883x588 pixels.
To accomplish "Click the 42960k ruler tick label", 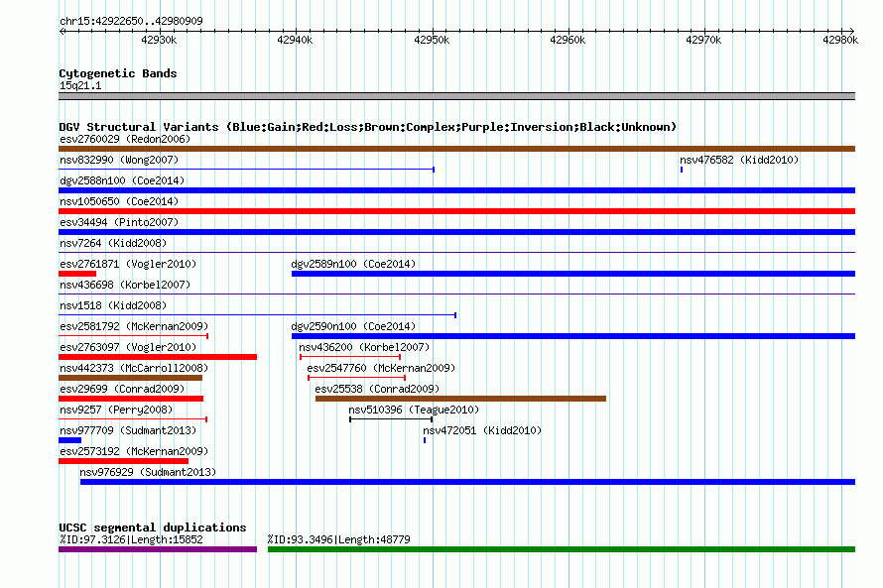I will (568, 40).
